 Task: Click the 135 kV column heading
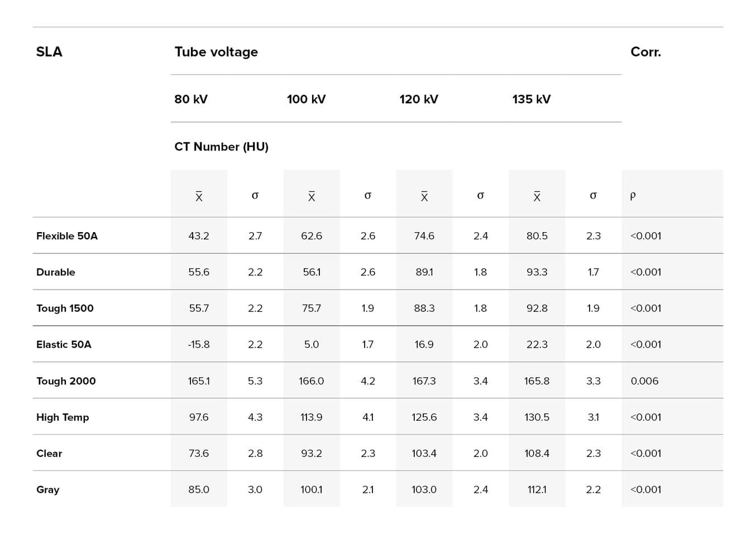[x=531, y=99]
